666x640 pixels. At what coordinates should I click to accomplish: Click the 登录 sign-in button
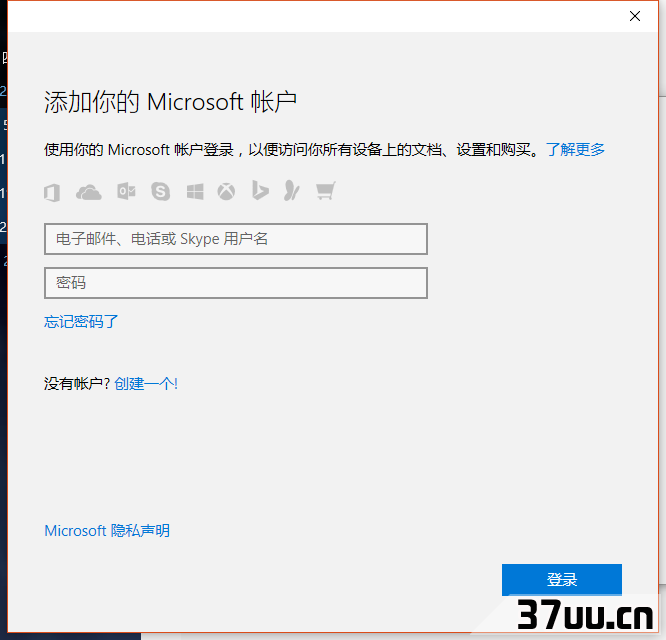click(x=562, y=580)
